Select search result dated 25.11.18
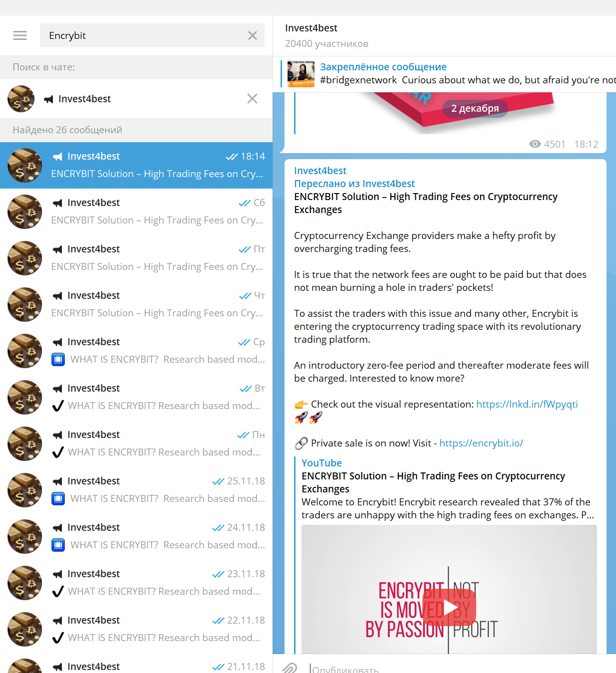 136,490
